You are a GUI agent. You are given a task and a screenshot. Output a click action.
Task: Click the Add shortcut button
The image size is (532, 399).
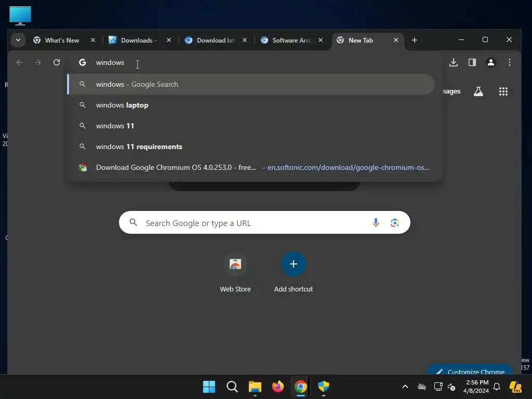click(294, 272)
